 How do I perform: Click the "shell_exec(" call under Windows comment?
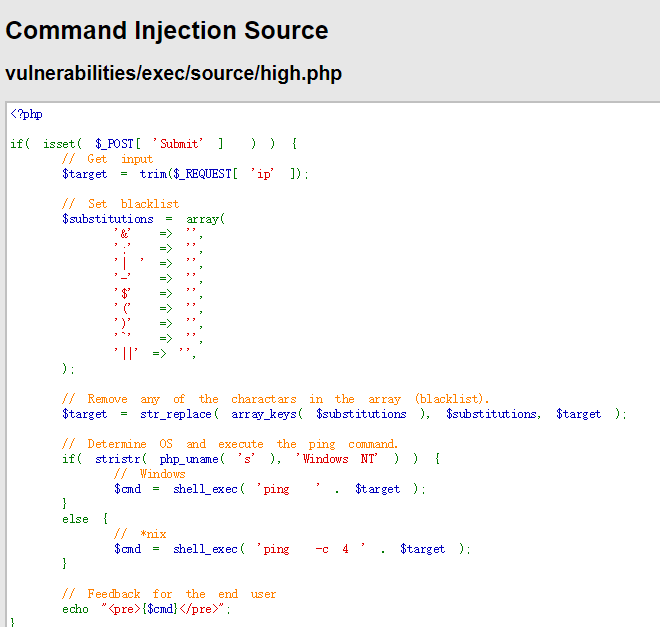click(209, 489)
